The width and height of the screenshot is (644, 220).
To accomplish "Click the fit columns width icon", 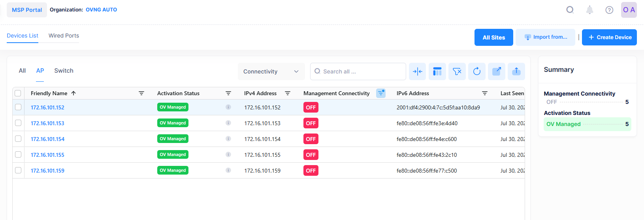I will (417, 71).
